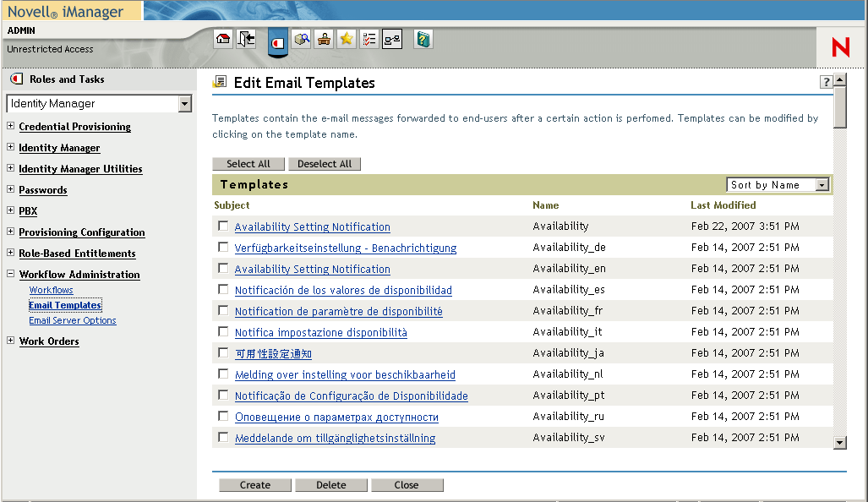Check the Availability_fr template checkbox
Image resolution: width=868 pixels, height=502 pixels.
pos(223,310)
